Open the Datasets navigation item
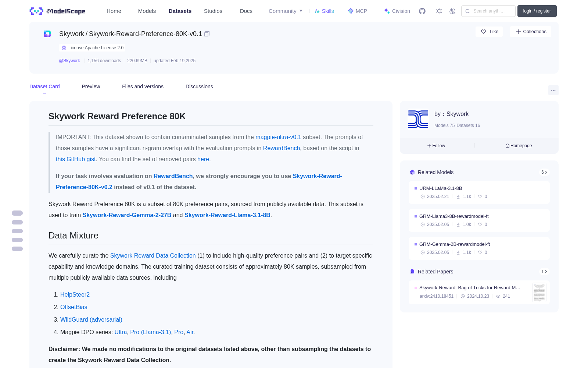Image resolution: width=588 pixels, height=368 pixels. (180, 11)
